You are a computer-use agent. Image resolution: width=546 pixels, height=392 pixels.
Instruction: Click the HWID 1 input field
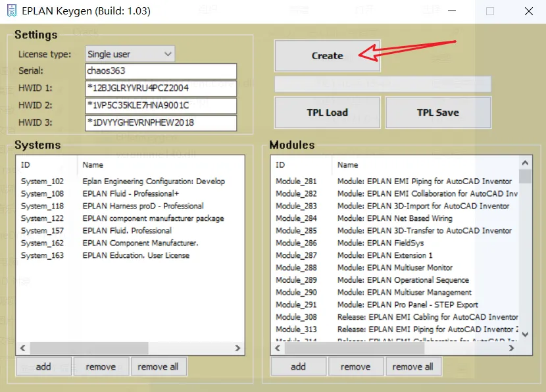(x=161, y=88)
